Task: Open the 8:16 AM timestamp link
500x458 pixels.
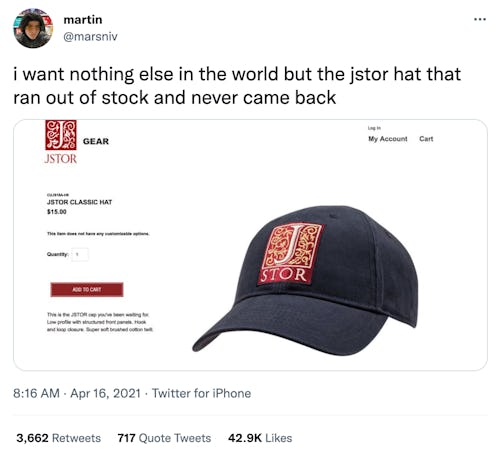Action: coord(36,393)
